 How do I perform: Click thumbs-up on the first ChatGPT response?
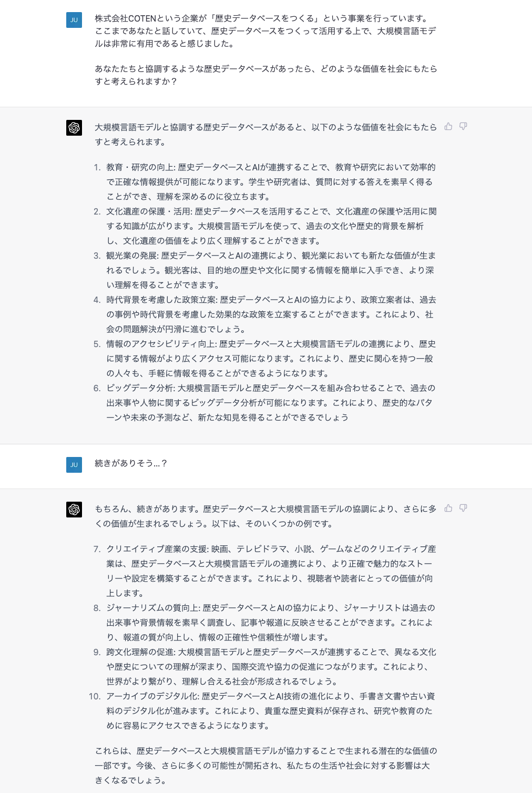[x=448, y=126]
